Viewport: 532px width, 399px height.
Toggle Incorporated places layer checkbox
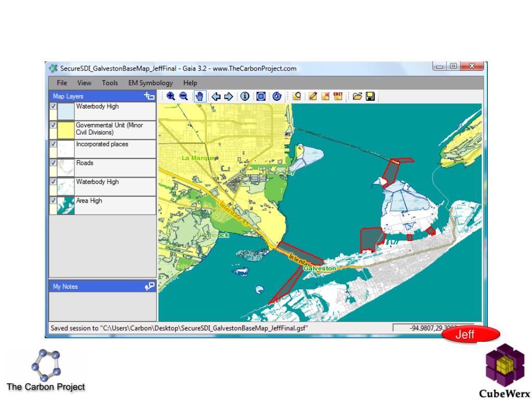click(x=54, y=144)
